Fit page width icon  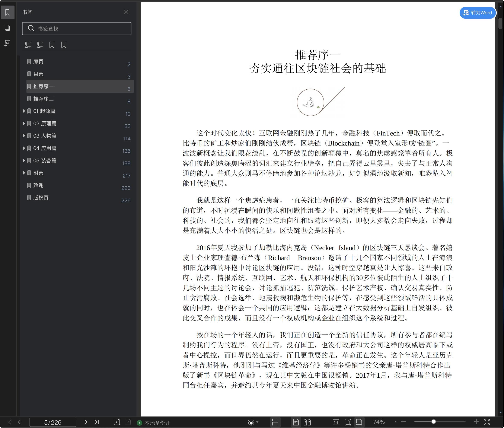coord(359,422)
